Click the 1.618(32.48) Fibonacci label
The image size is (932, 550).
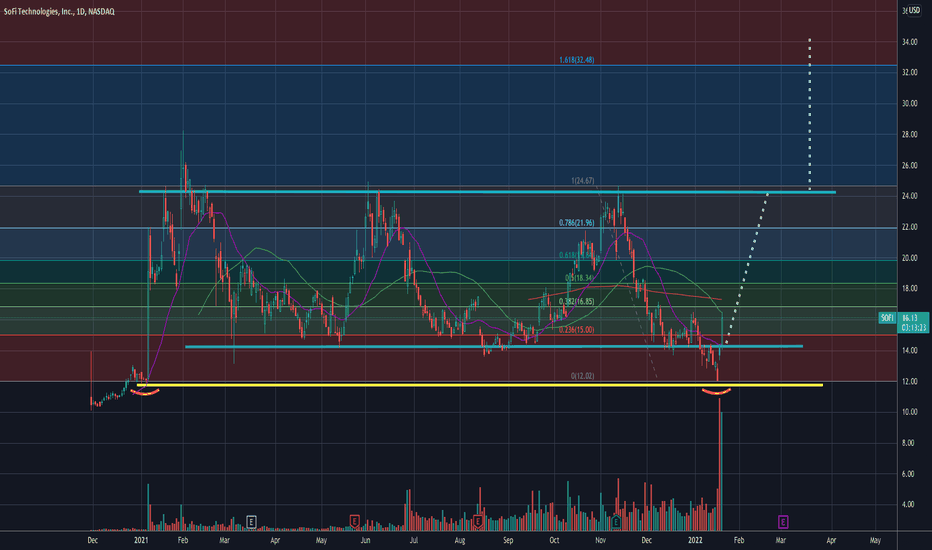(577, 60)
